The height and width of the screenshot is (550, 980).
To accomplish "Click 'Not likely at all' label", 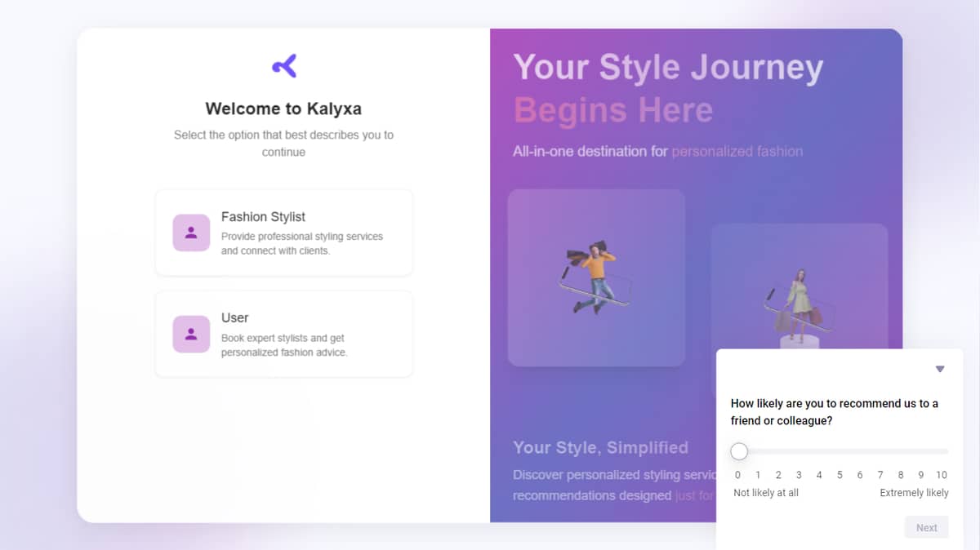I will pos(766,493).
